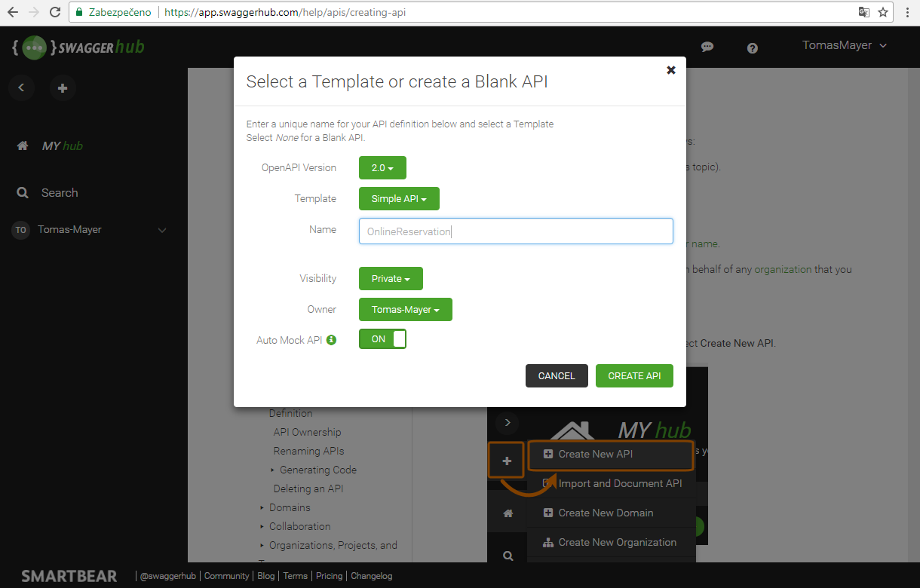Click the plus create icon in sidebar
Screen dimensions: 920x588
tap(63, 88)
